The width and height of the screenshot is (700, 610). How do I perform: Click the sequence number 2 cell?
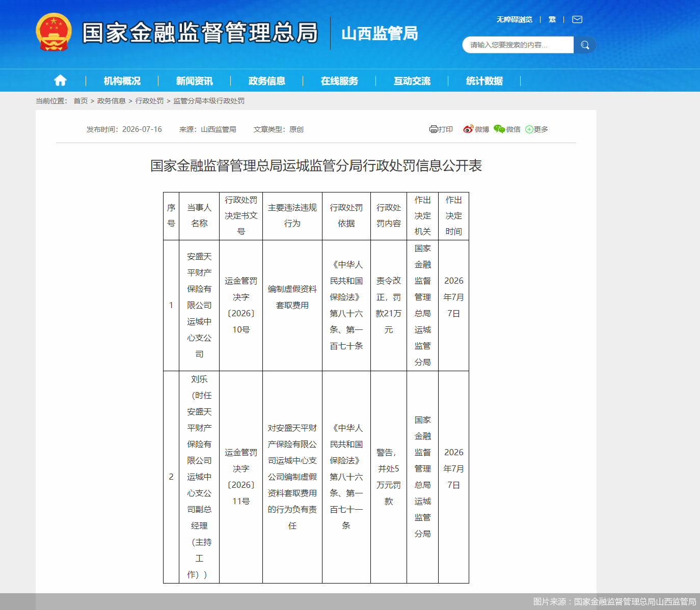click(x=171, y=477)
